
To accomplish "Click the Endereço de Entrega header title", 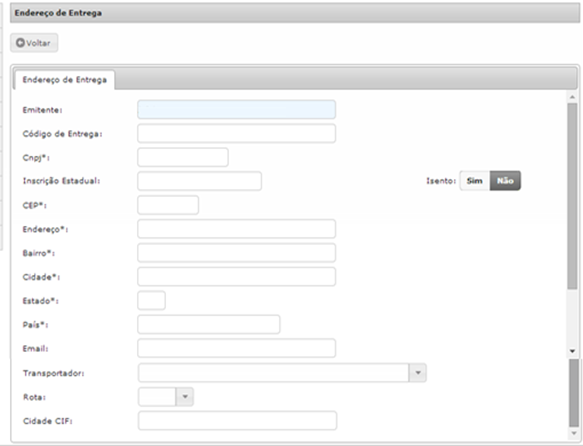I will pyautogui.click(x=58, y=13).
